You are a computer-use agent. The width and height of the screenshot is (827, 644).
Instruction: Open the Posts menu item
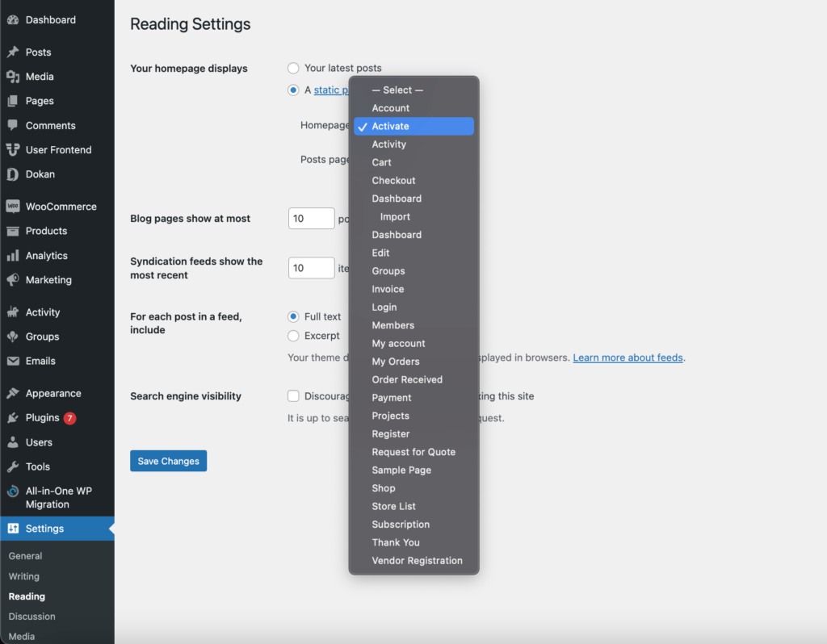pos(39,52)
